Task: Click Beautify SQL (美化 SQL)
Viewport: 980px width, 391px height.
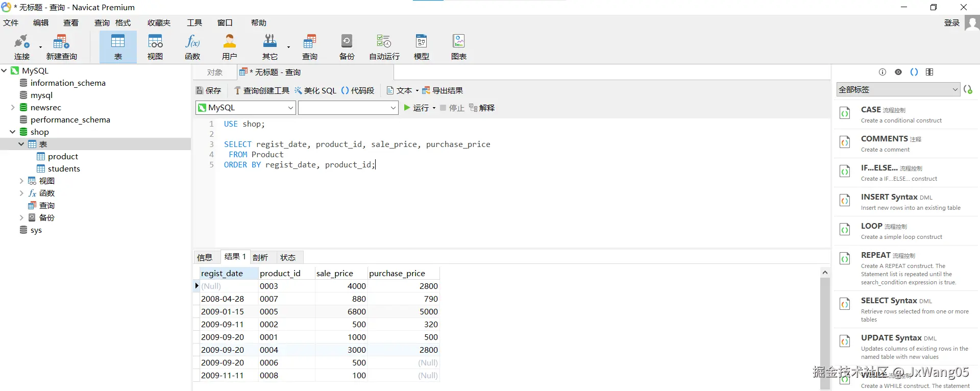Action: (315, 90)
